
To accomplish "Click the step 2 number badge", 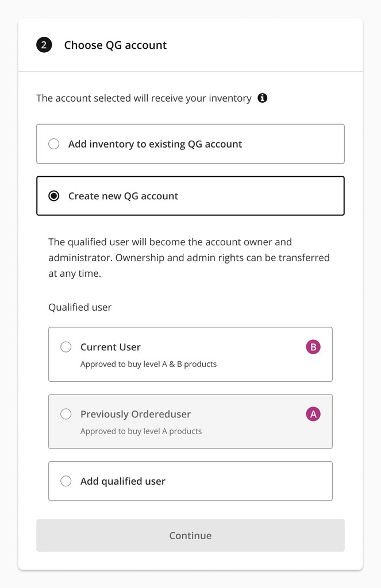I will [44, 45].
